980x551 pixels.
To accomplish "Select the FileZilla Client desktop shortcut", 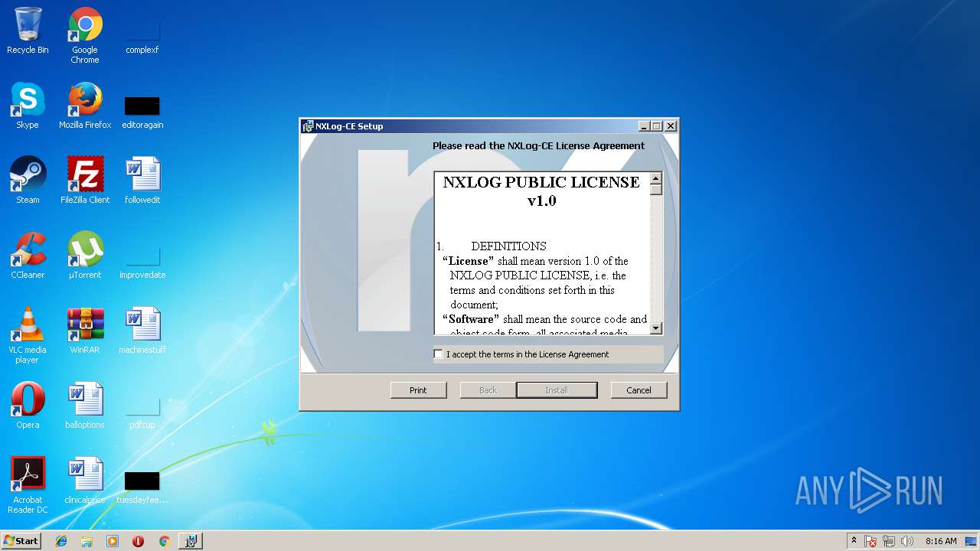I will [x=85, y=181].
